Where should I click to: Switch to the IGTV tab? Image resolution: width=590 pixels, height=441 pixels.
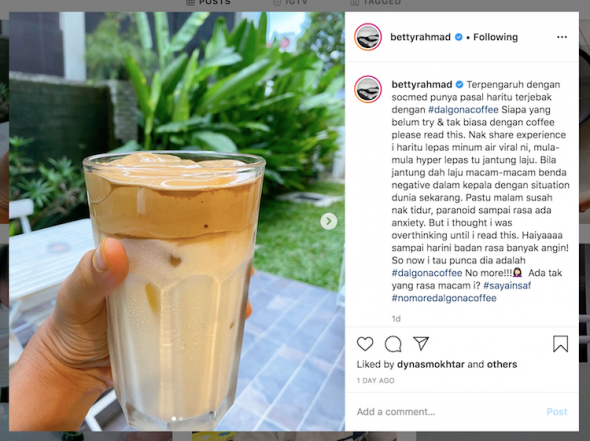coord(291,2)
